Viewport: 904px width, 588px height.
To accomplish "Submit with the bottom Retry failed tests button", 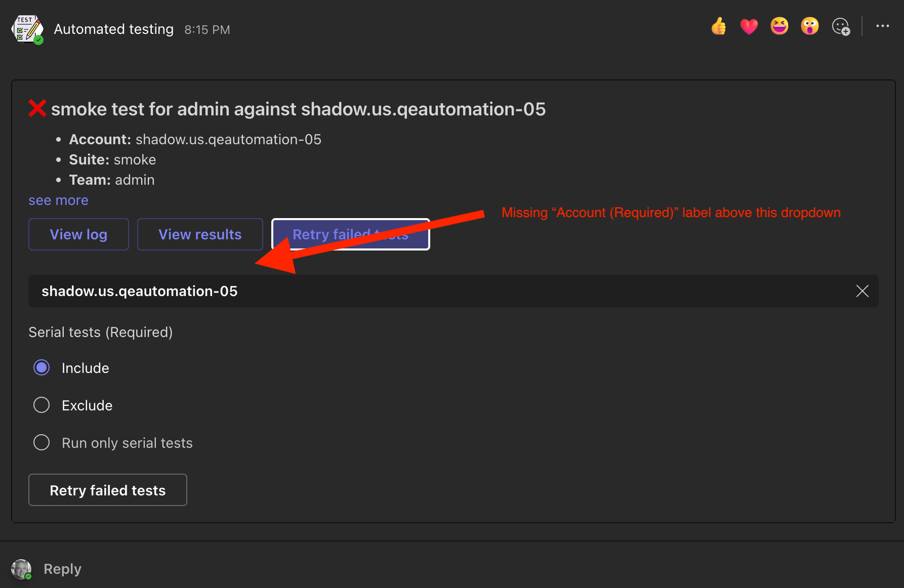I will 107,490.
